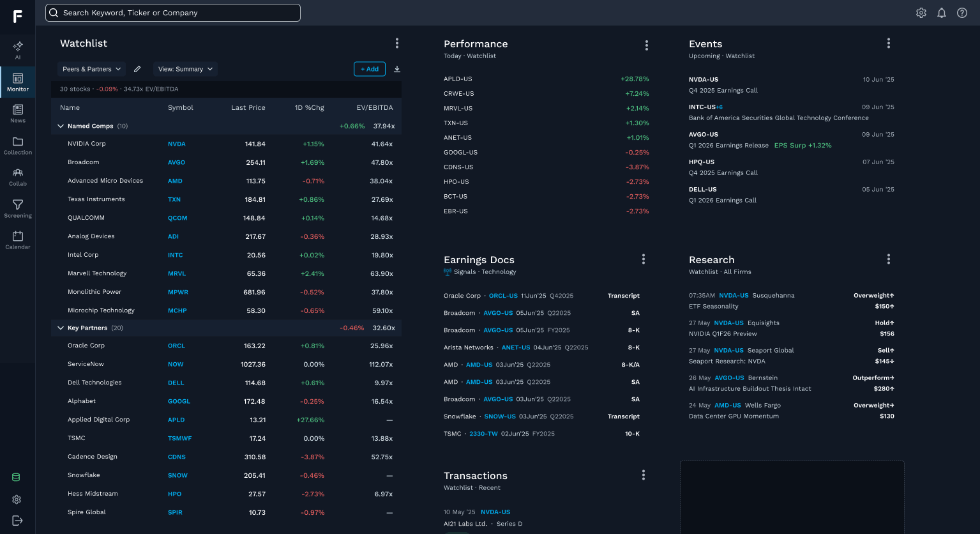The height and width of the screenshot is (534, 980).
Task: Open SNOW-US link in Earnings Docs
Action: 500,417
